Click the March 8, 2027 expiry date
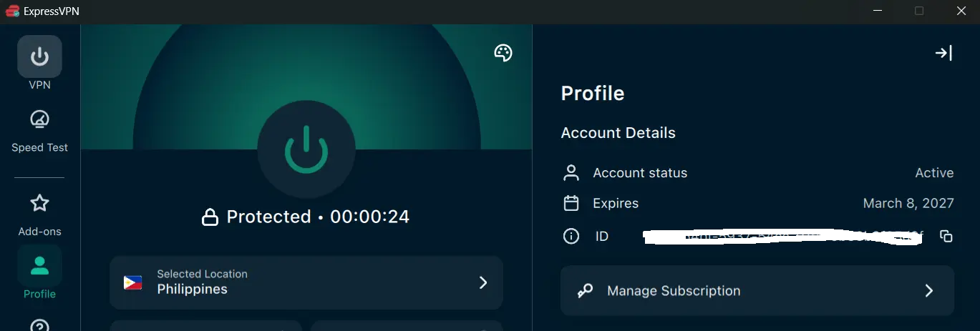Viewport: 980px width, 331px height. [x=908, y=203]
